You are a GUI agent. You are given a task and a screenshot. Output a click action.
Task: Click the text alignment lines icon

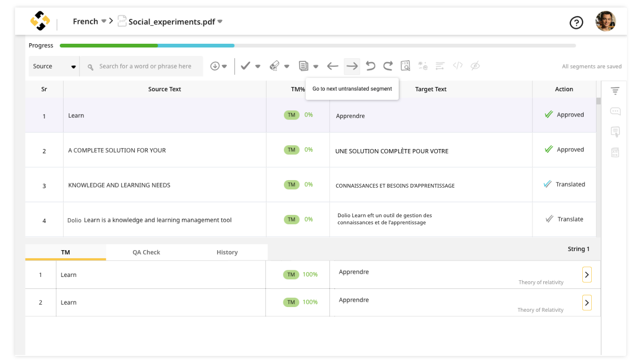[440, 66]
